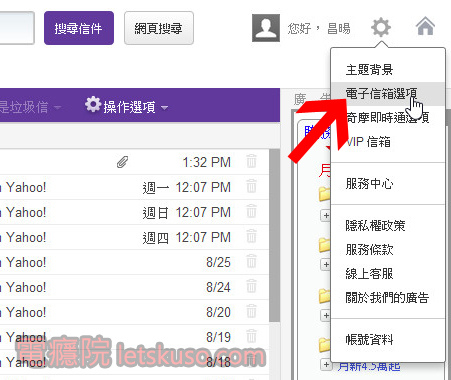Choose 奇摩即時通選項 menu entry
The image size is (451, 380).
388,118
